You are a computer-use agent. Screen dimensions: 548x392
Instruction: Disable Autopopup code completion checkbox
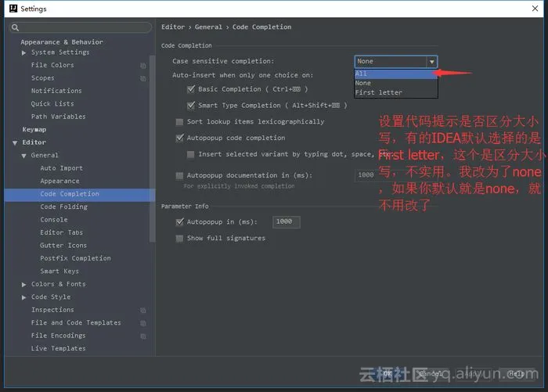[179, 138]
